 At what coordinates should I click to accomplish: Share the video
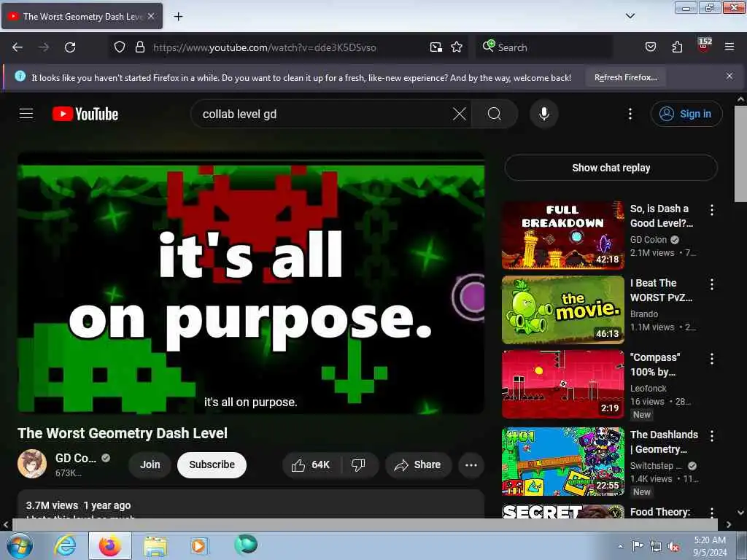pos(418,464)
